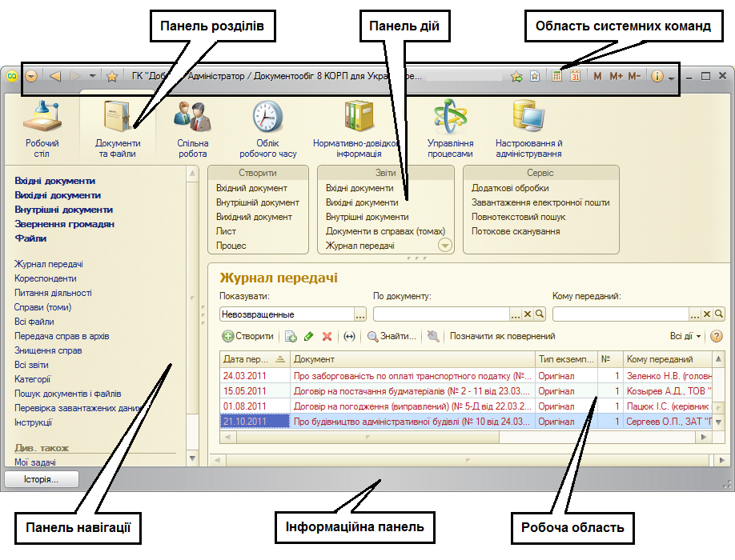Click the По документу input field
This screenshot has height=560, width=735.
tap(441, 314)
